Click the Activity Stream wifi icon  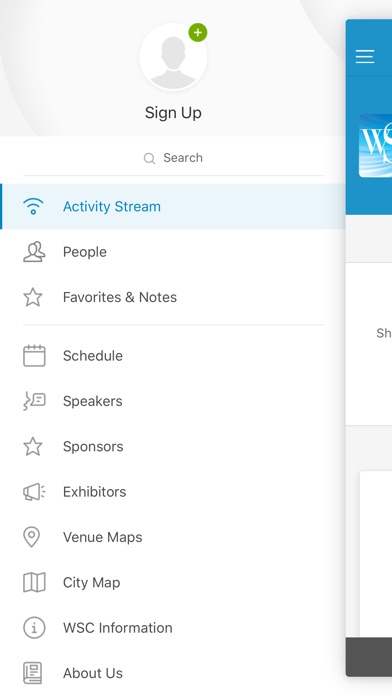pos(33,206)
